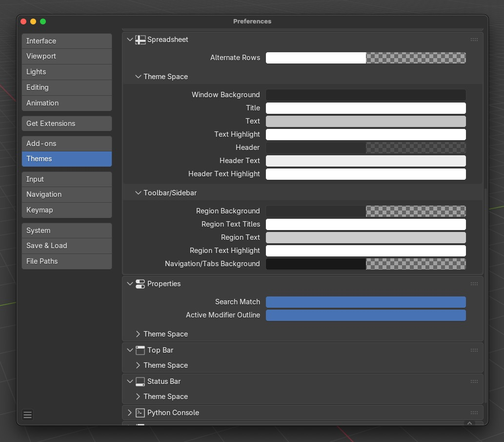Image resolution: width=504 pixels, height=442 pixels.
Task: Click the Status Bar panel icon
Action: point(140,381)
